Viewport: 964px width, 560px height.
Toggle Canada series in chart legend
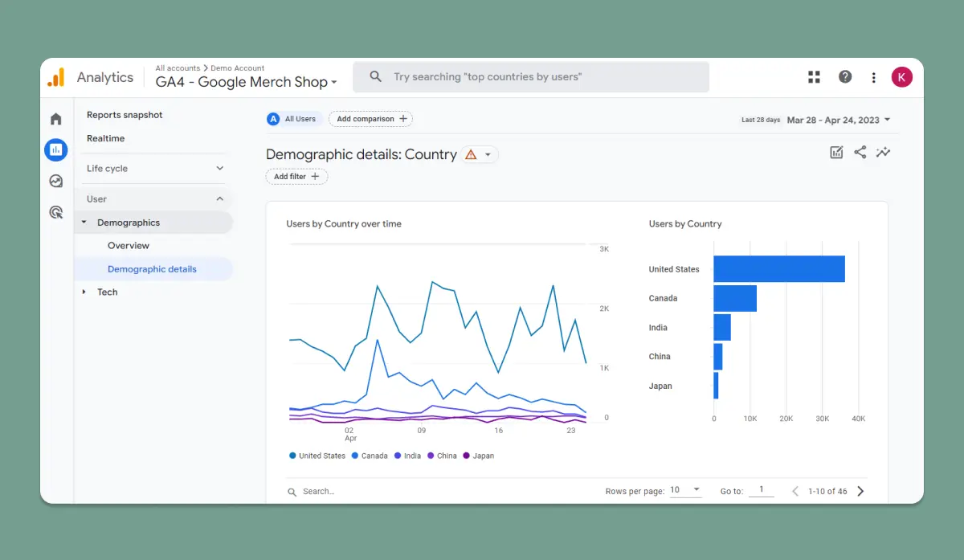tap(370, 456)
